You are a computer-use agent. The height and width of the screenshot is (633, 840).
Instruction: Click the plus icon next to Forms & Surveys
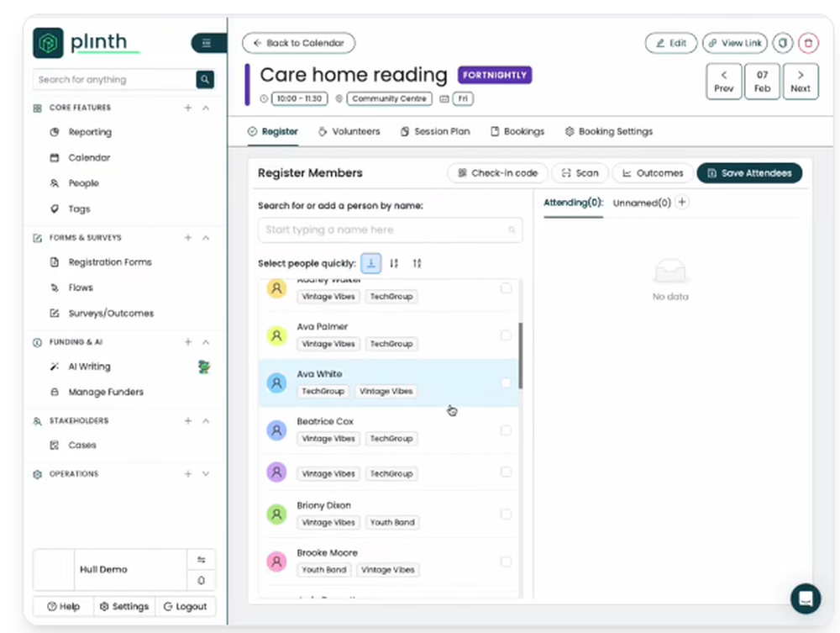point(188,237)
